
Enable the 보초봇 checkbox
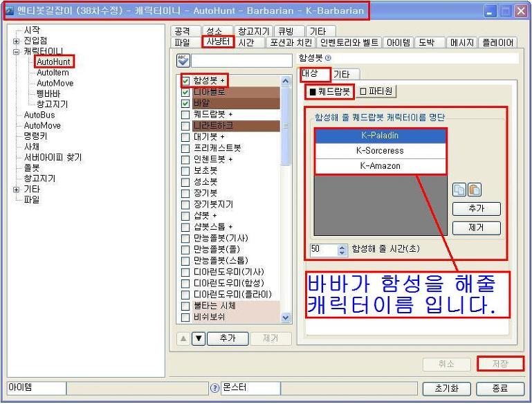pyautogui.click(x=185, y=171)
